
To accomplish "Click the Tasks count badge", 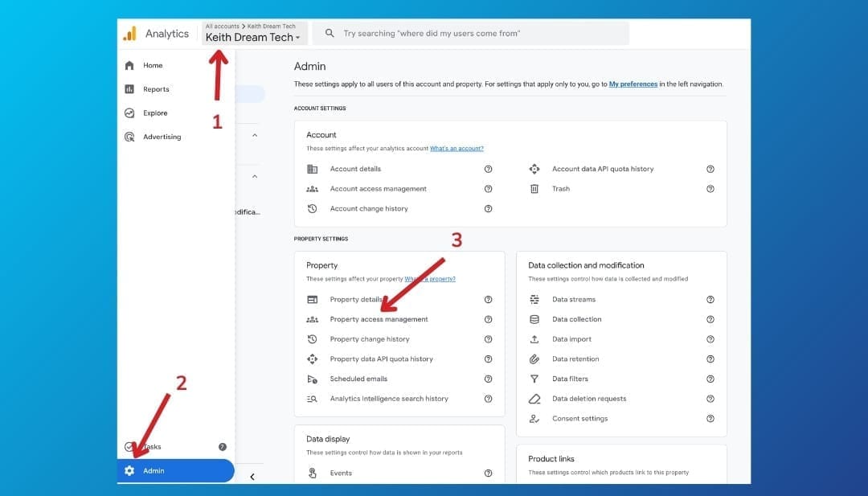I will [x=223, y=447].
